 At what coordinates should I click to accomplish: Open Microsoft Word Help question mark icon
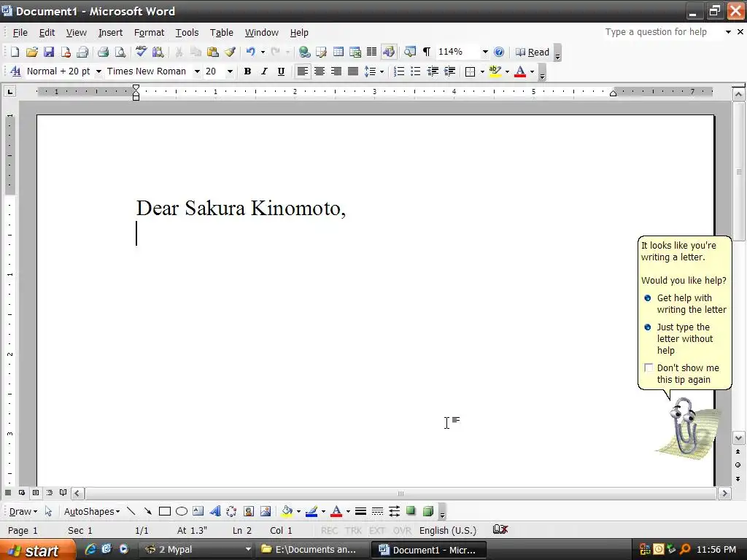point(499,52)
